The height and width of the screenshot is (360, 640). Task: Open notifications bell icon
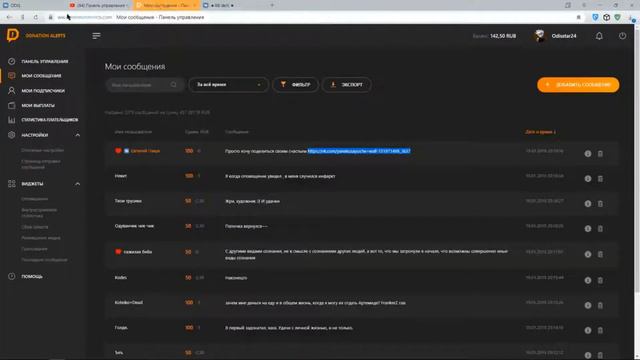(x=599, y=36)
